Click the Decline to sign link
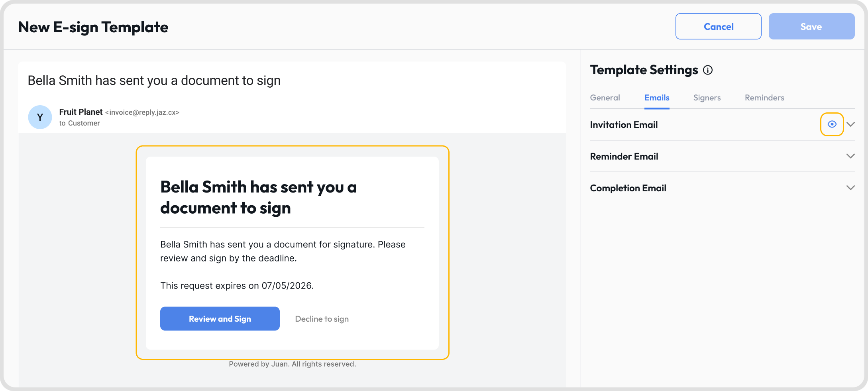868x391 pixels. pos(322,319)
